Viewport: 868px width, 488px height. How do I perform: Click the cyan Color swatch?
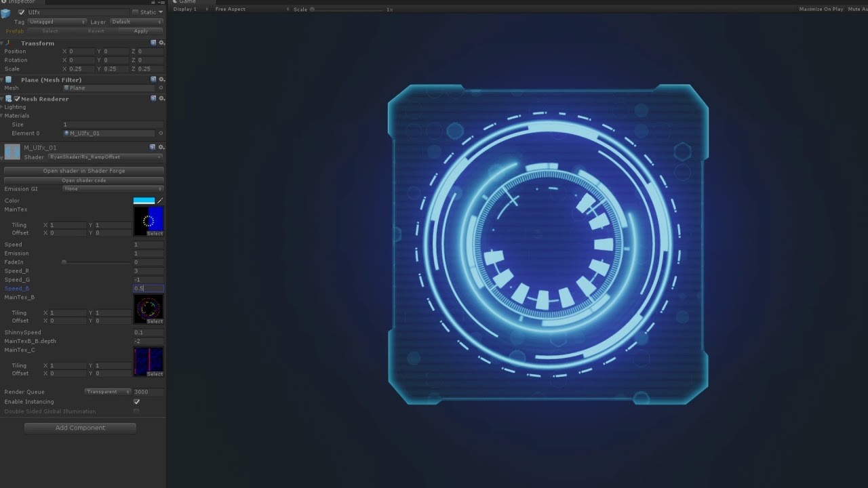tap(144, 200)
